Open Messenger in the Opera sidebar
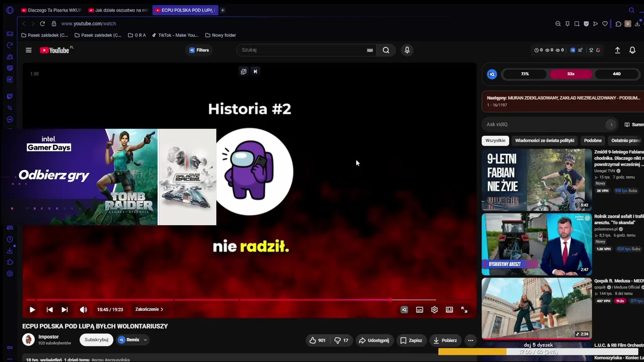Viewport: 644px width, 362px height. 10,119
